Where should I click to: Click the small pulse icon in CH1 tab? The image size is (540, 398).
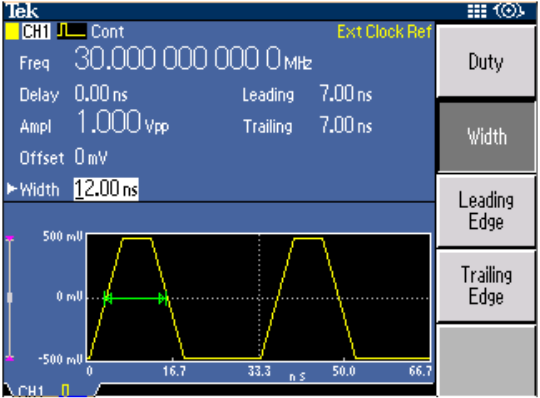point(65,390)
